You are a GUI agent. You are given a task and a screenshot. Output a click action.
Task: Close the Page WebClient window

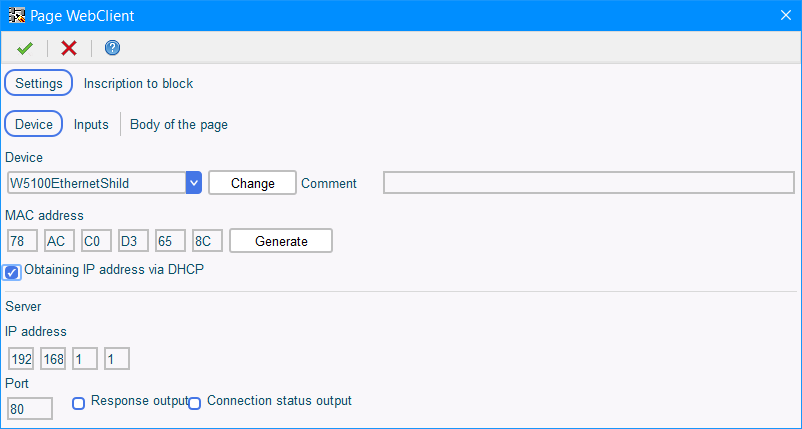[786, 15]
